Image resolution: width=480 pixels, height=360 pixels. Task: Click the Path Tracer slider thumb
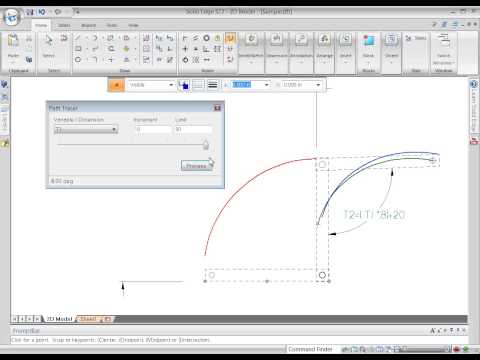point(206,145)
